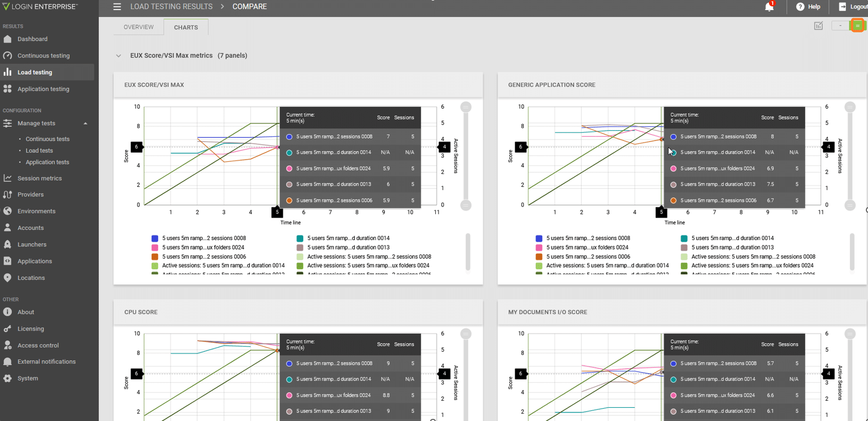Open Launchers rocket icon
The image size is (868, 421).
click(x=7, y=244)
